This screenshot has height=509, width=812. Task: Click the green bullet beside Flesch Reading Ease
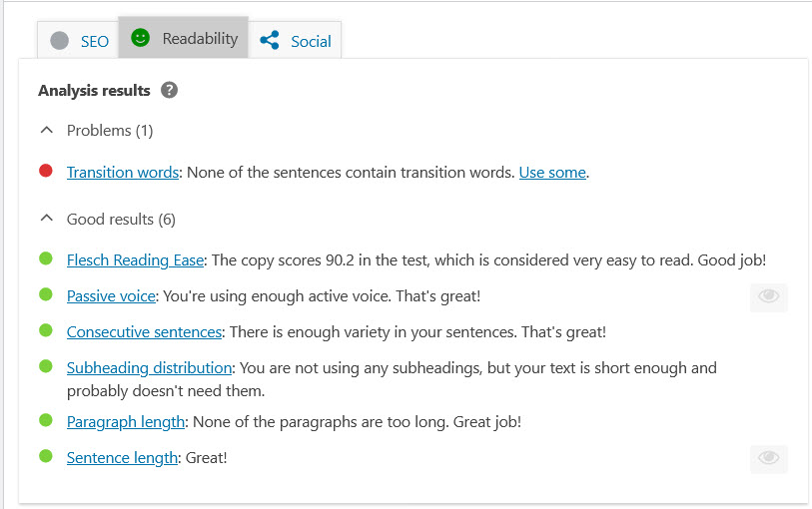pos(46,258)
